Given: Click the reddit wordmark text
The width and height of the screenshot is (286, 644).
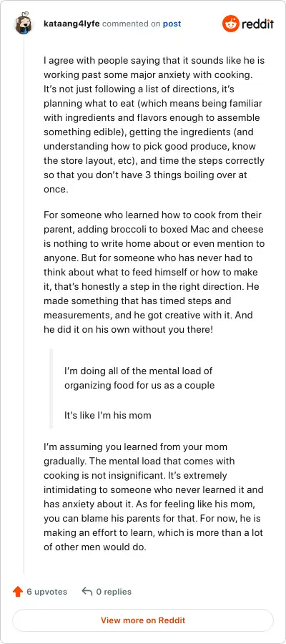Looking at the screenshot, I should [x=257, y=24].
